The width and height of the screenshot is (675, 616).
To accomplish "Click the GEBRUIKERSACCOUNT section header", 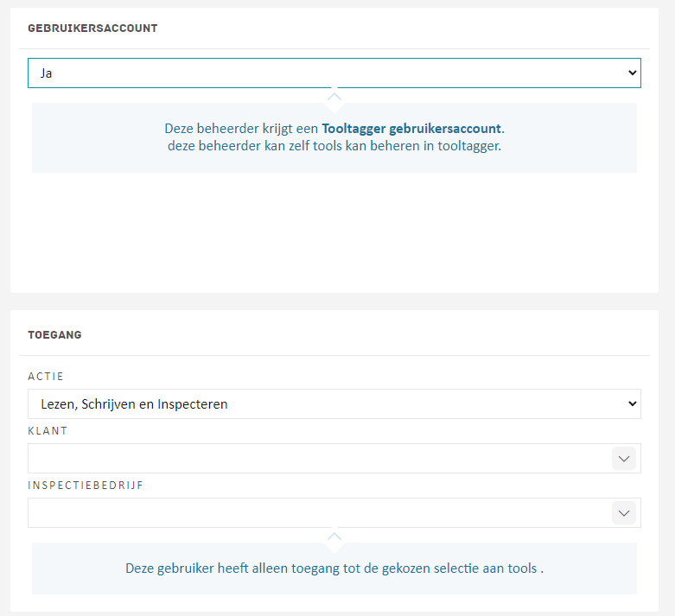I will pos(92,29).
